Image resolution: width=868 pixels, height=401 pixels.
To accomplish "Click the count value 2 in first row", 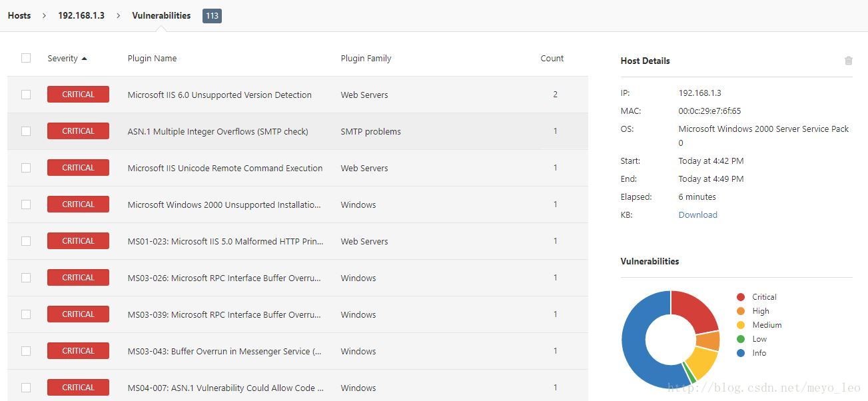I will point(555,95).
